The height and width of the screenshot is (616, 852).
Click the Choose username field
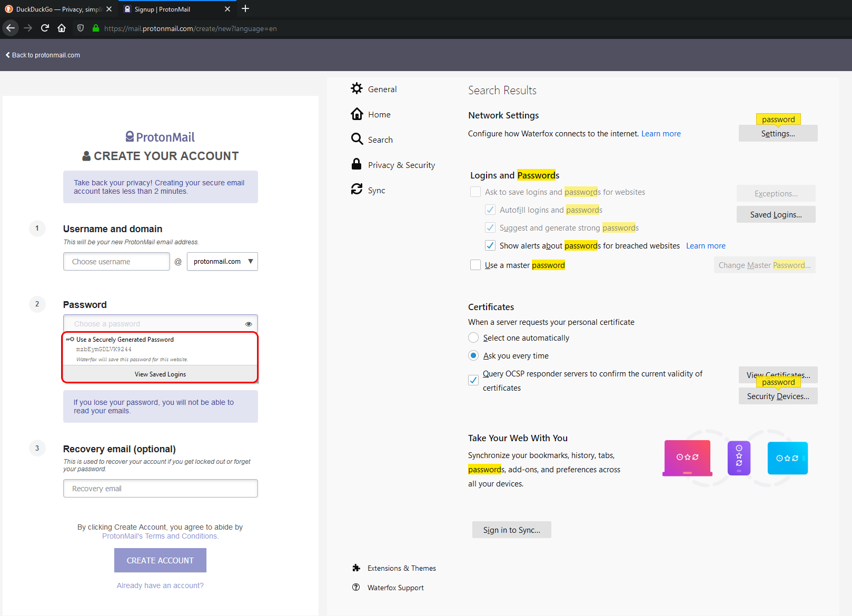pos(116,262)
